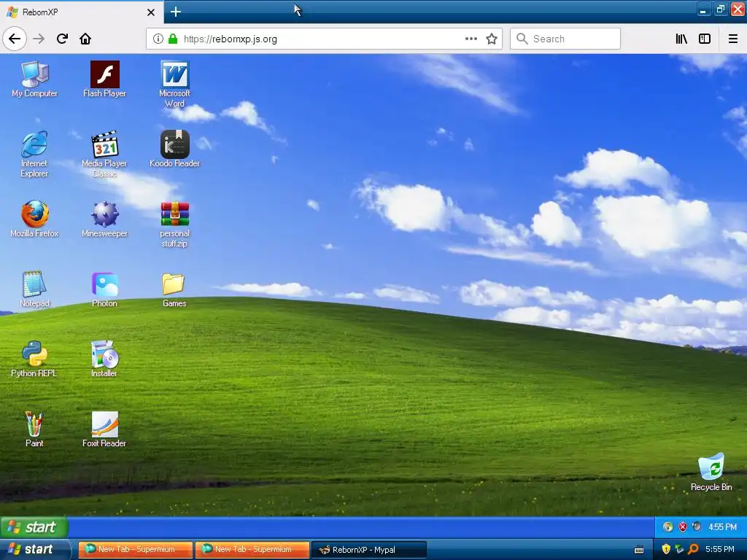Open the Microsoft Word desktop icon
The image size is (747, 560).
point(174,85)
